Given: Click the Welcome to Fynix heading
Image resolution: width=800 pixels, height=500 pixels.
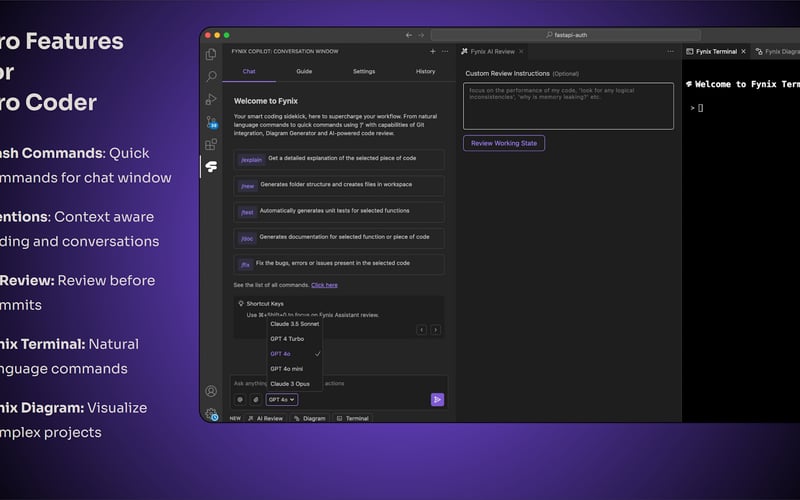Looking at the screenshot, I should [266, 101].
